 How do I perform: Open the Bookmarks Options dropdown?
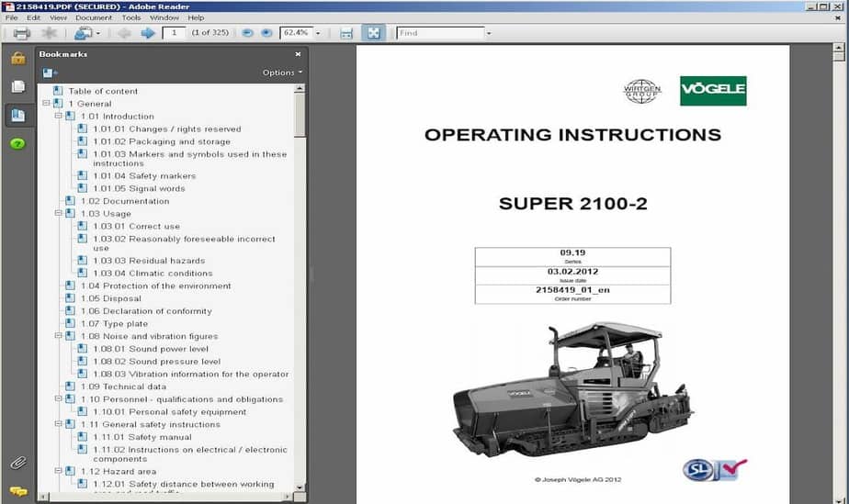pyautogui.click(x=282, y=73)
